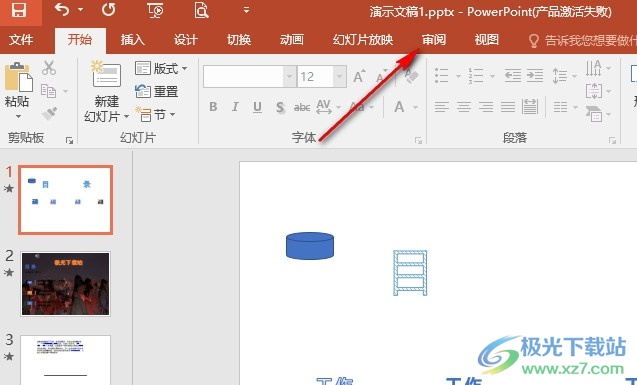Click the 粘贴 (Paste) clipboard icon
637x385 pixels.
18,77
